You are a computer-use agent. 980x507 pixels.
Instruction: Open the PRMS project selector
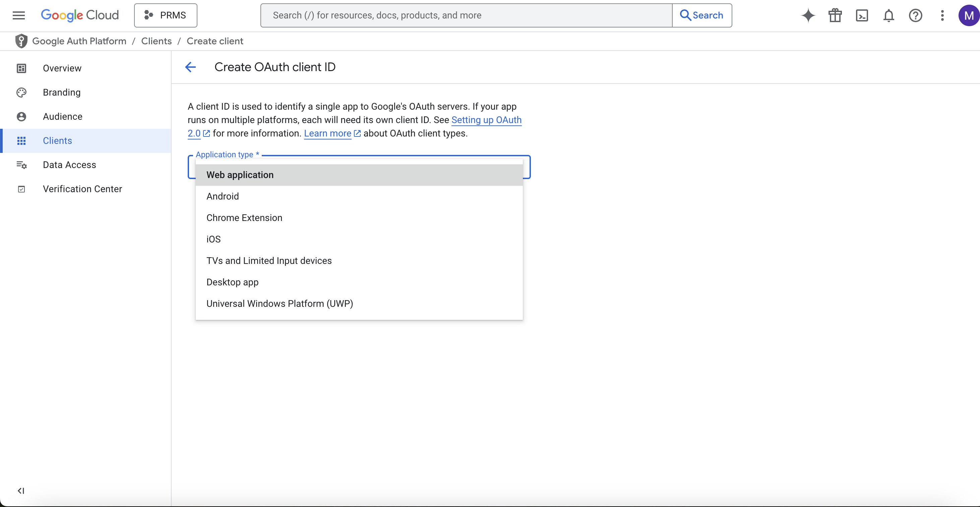(x=166, y=15)
